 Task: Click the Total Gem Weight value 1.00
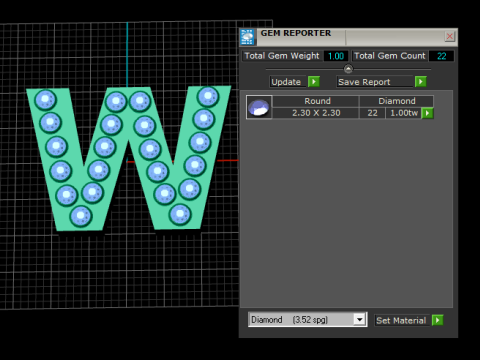click(x=336, y=56)
